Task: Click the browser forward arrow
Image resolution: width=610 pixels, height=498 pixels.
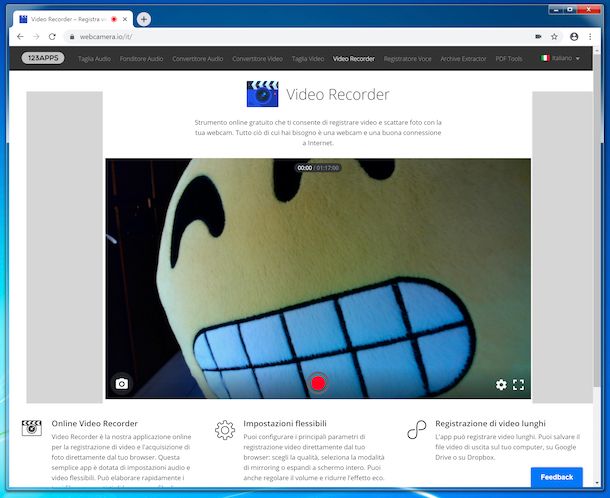Action: 36,37
